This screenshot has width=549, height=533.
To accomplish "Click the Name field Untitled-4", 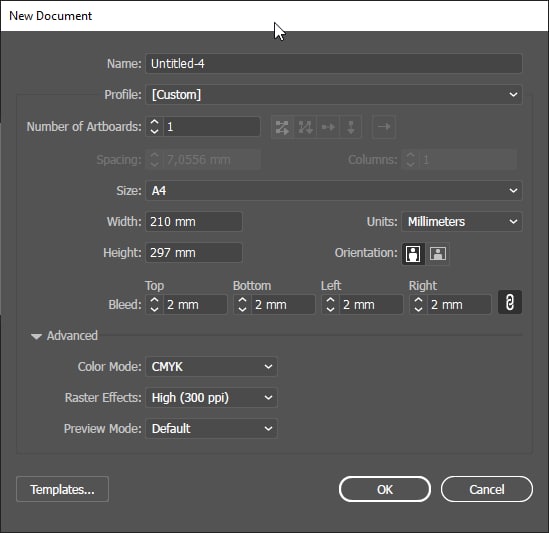I will click(x=334, y=64).
